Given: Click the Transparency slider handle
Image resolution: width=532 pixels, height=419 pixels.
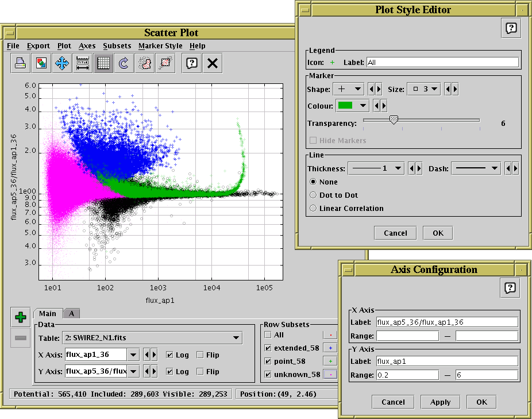Looking at the screenshot, I should (394, 120).
